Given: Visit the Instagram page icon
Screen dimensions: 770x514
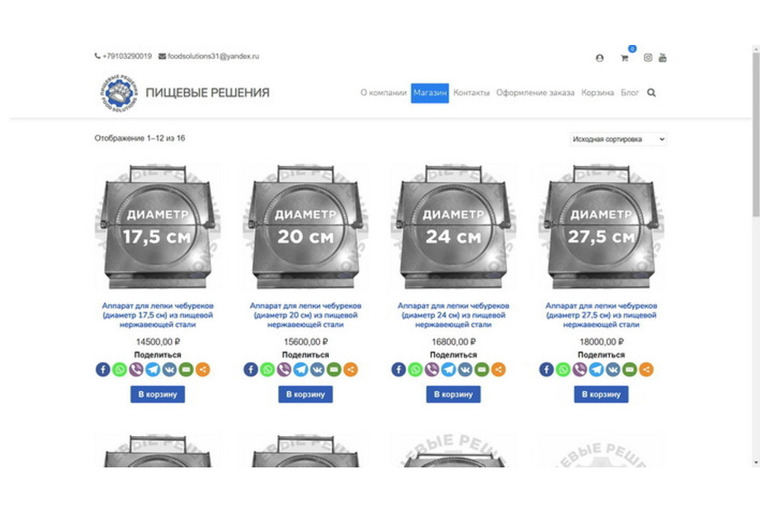Looking at the screenshot, I should pos(648,57).
